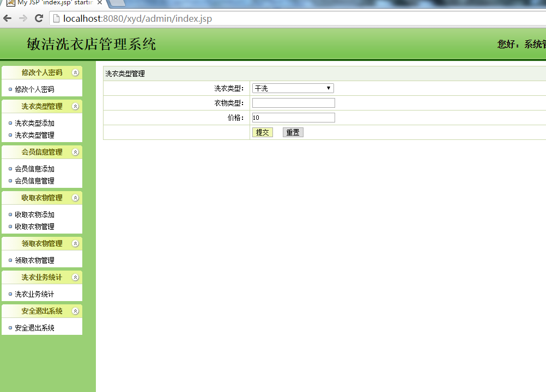Viewport: 546px width, 392px height.
Task: Collapse the 洗衣类型管理 sidebar panel chevron
Action: [x=75, y=106]
